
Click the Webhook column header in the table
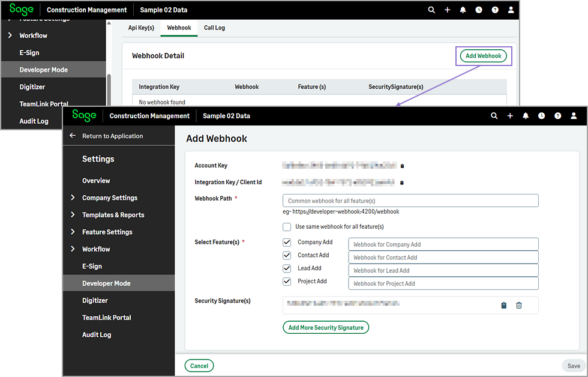[x=247, y=86]
